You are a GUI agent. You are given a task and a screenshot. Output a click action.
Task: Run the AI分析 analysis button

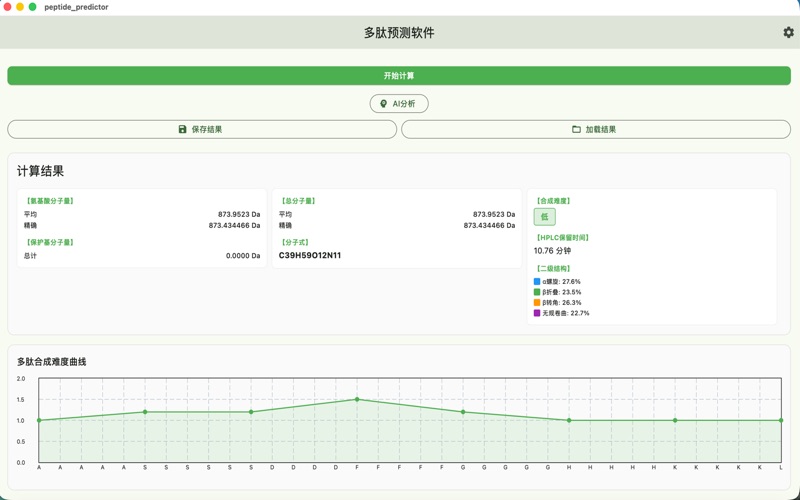399,104
